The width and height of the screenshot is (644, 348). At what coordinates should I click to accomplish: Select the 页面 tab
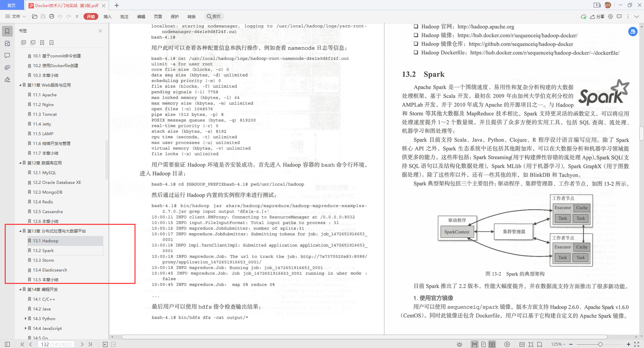point(158,16)
